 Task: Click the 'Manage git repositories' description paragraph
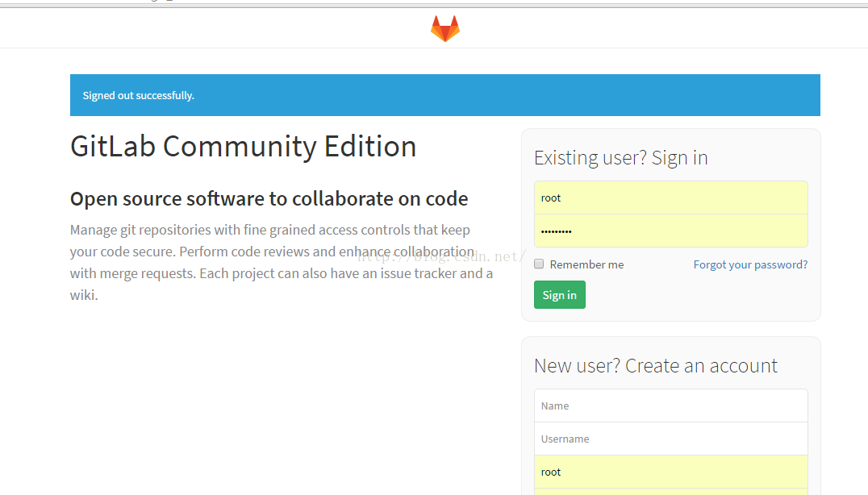(x=282, y=262)
